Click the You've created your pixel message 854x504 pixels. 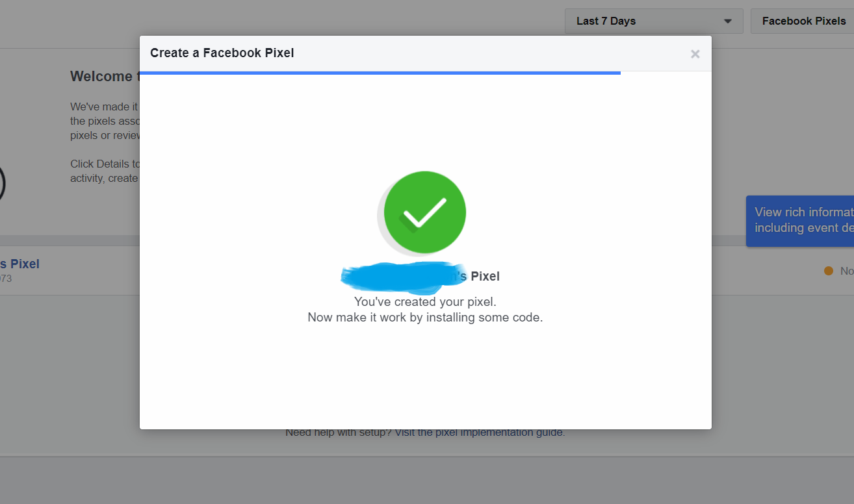424,301
